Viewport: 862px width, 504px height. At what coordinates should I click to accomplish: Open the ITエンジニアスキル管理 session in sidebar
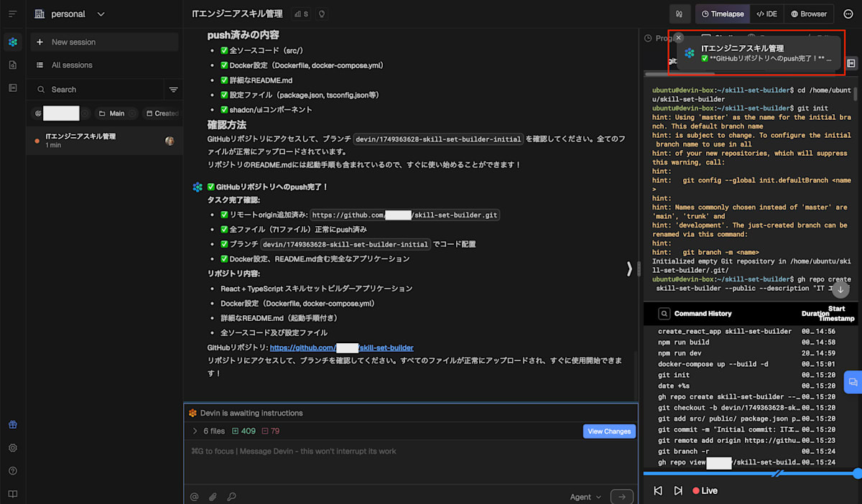[x=104, y=140]
